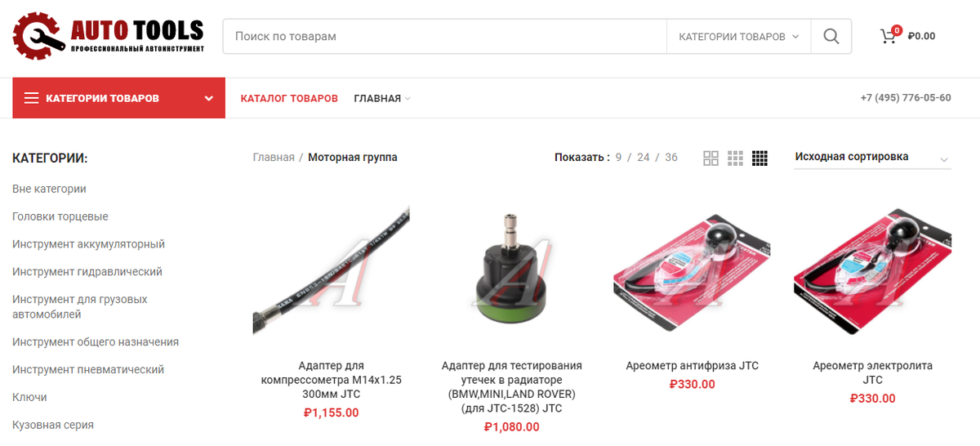Image resolution: width=980 pixels, height=446 pixels.
Task: Open the Каталог товаров menu item
Action: (289, 98)
